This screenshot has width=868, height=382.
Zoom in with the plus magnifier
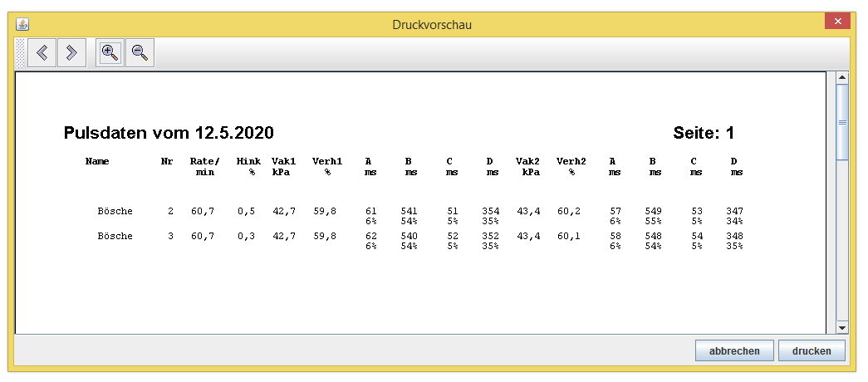[110, 52]
